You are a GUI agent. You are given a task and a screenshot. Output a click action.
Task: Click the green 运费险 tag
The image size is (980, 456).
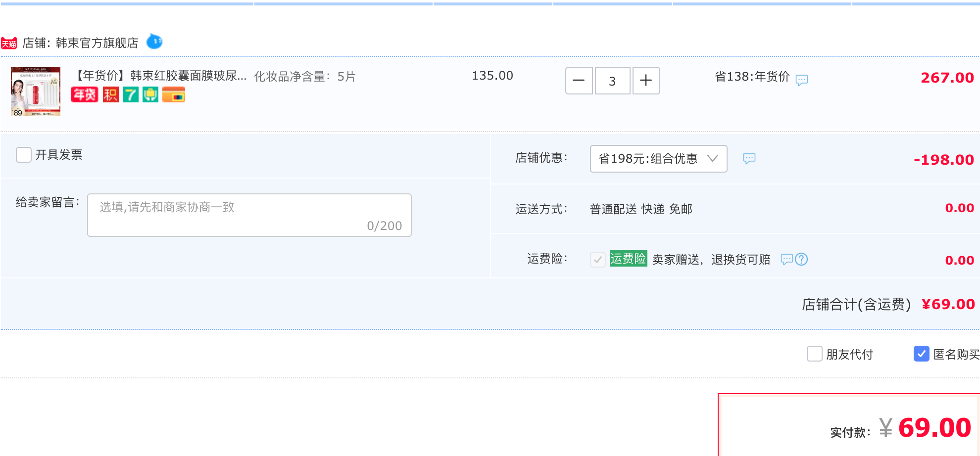[628, 258]
